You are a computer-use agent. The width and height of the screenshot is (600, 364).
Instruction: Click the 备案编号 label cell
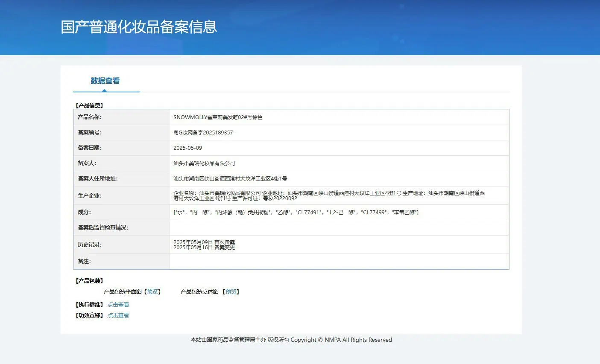pyautogui.click(x=122, y=132)
